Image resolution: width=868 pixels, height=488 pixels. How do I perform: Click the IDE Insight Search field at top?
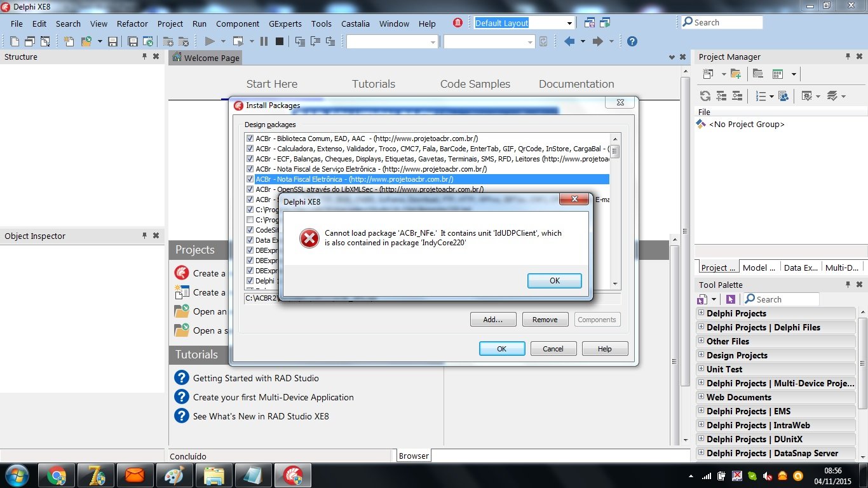pos(721,22)
